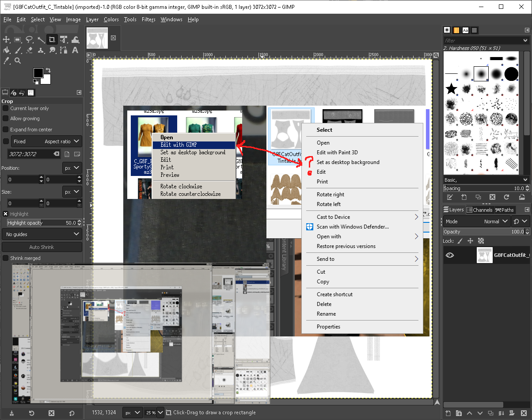Select the Smudge tool
The width and height of the screenshot is (532, 420).
[x=52, y=50]
